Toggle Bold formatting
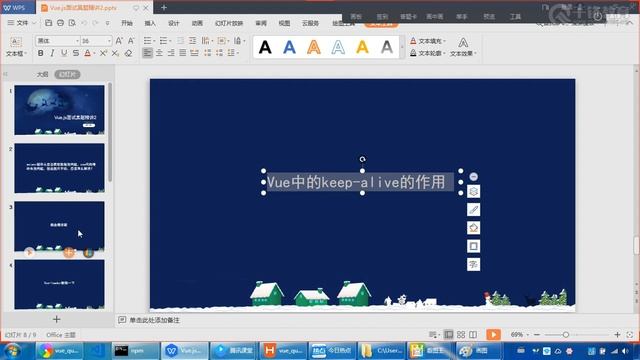The height and width of the screenshot is (360, 640). point(40,53)
